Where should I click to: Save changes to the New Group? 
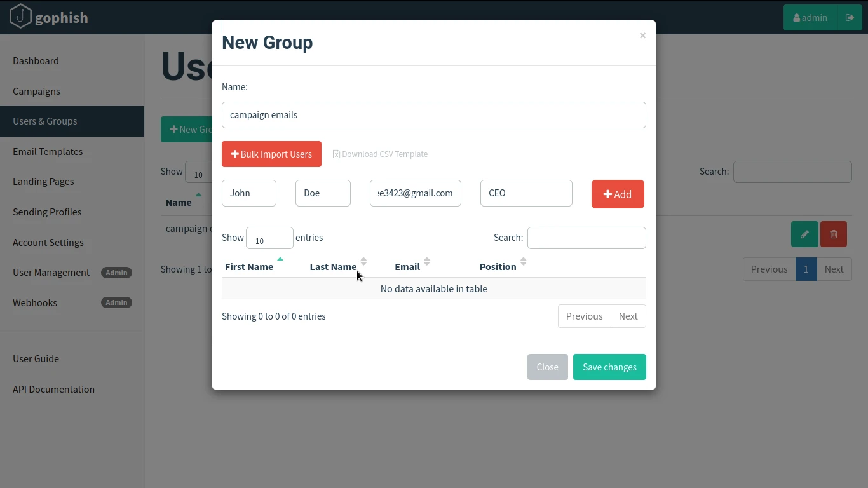click(609, 367)
